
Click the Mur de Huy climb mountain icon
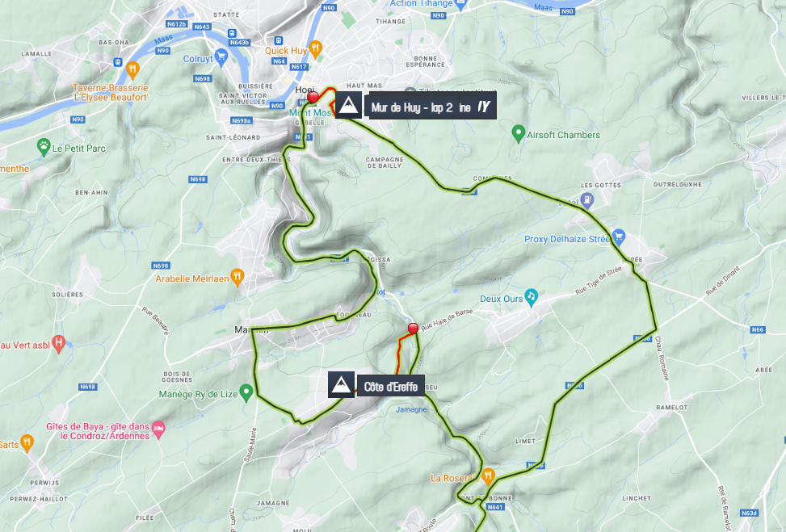348,105
